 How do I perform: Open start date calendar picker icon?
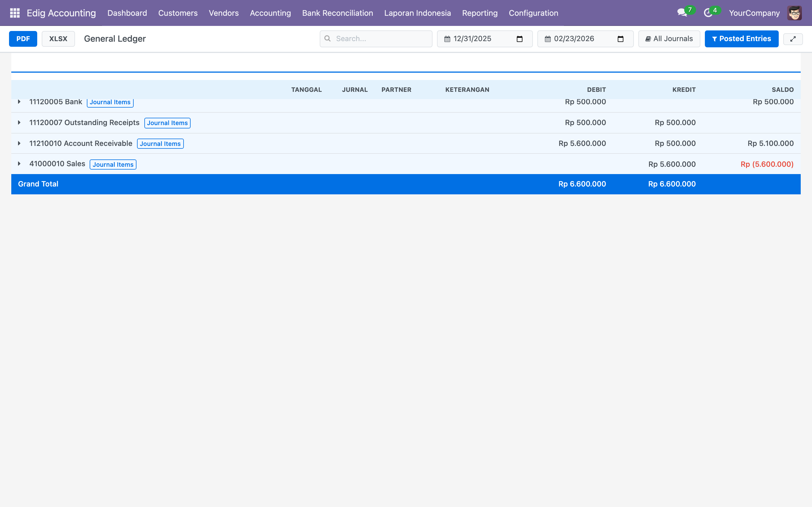(x=519, y=39)
